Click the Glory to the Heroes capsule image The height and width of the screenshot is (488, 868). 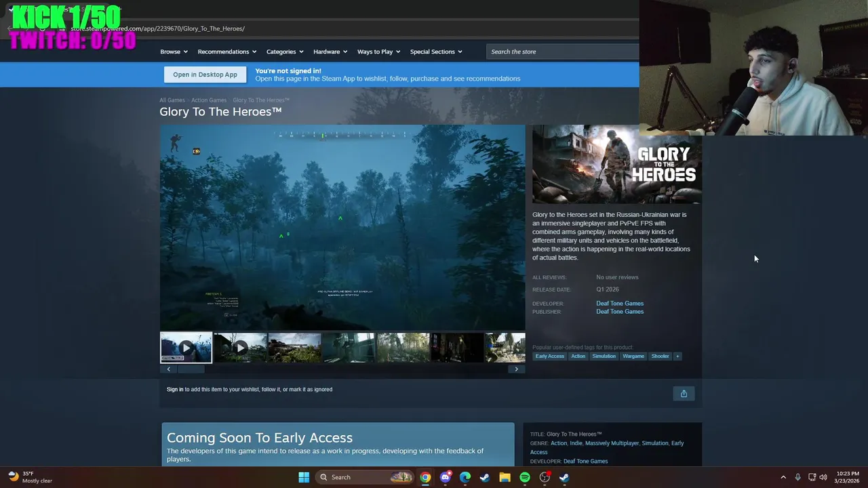(x=616, y=164)
